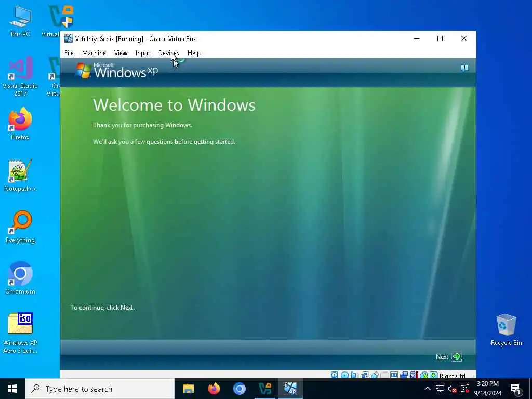Screen dimensions: 532x399
Task: Open Chromium from the taskbar
Action: click(x=239, y=389)
